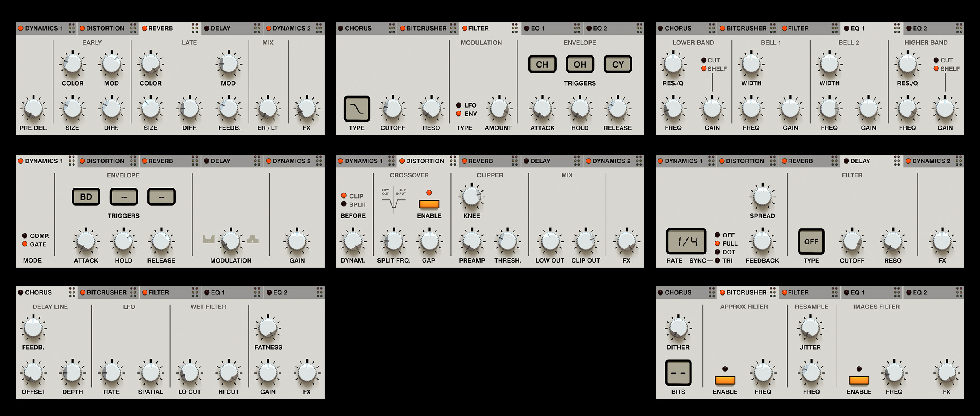
Task: Toggle the IMAGES FILTER ENABLE button
Action: click(859, 380)
